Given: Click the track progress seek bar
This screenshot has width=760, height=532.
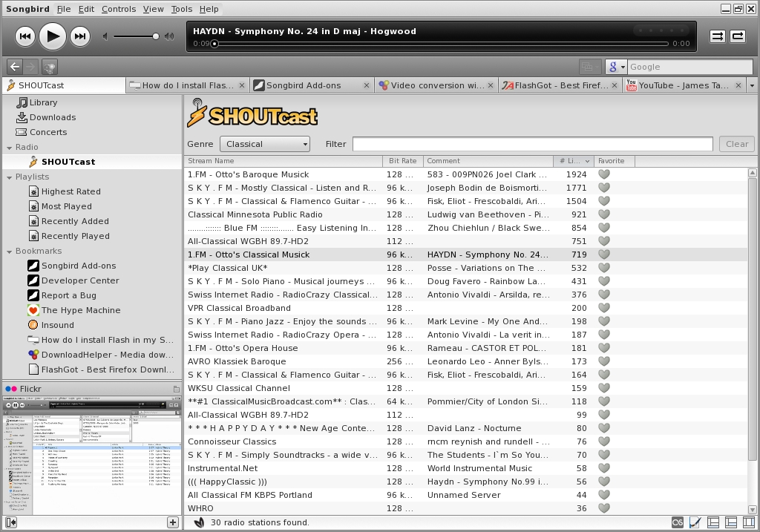Looking at the screenshot, I should click(x=441, y=44).
